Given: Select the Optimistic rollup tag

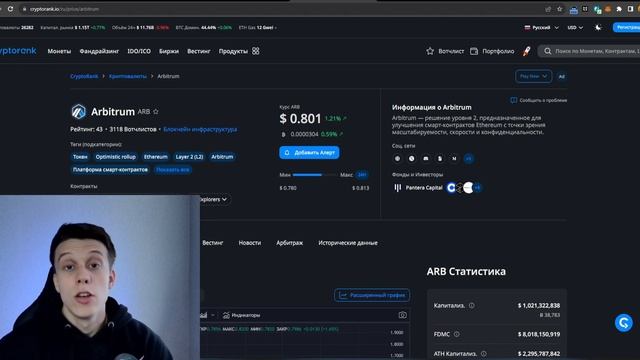Looking at the screenshot, I should coord(116,157).
